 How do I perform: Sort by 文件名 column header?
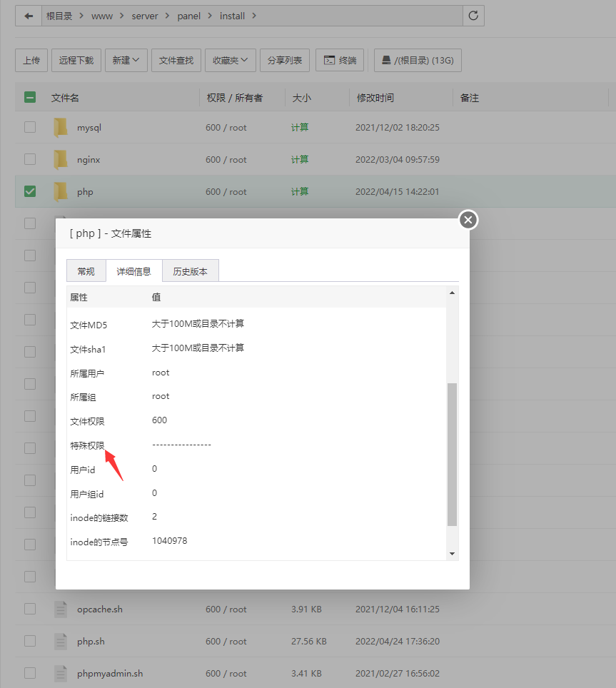click(65, 98)
